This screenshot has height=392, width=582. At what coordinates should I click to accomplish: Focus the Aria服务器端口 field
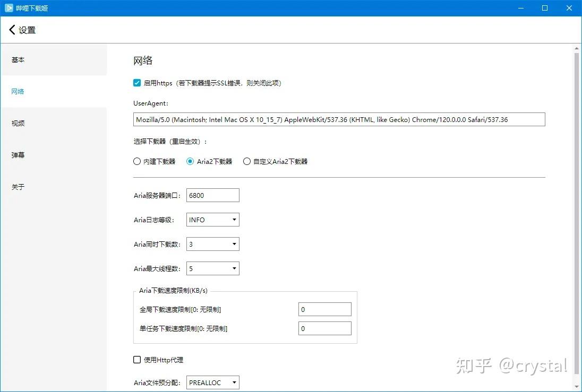pos(213,195)
